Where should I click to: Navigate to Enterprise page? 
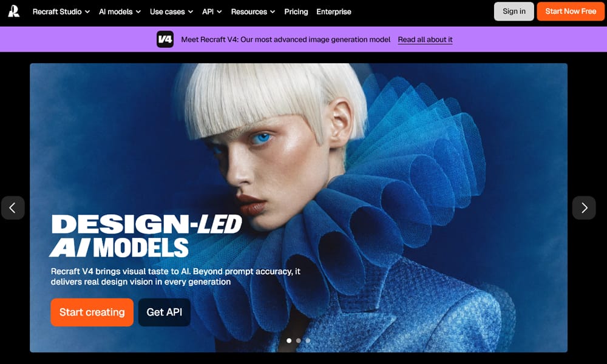pos(334,12)
